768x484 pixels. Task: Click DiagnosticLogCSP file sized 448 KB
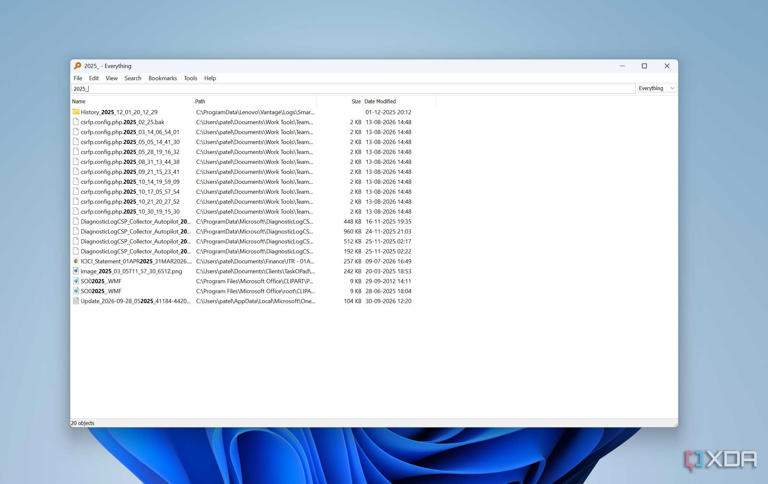click(136, 221)
